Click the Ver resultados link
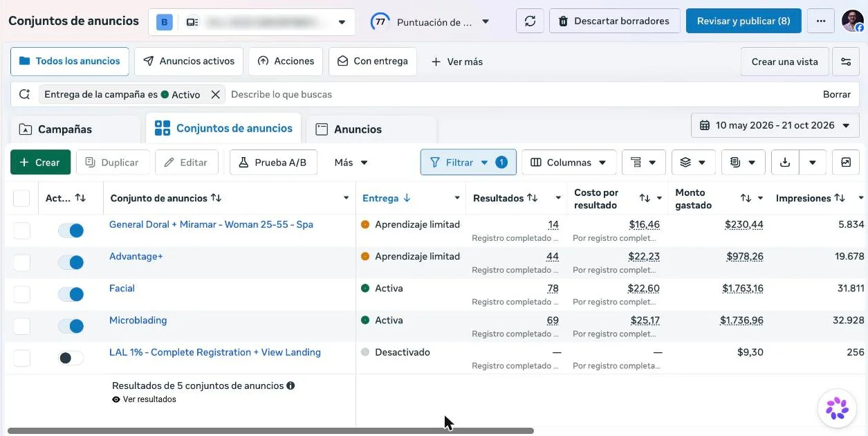The image size is (868, 436). pyautogui.click(x=144, y=399)
